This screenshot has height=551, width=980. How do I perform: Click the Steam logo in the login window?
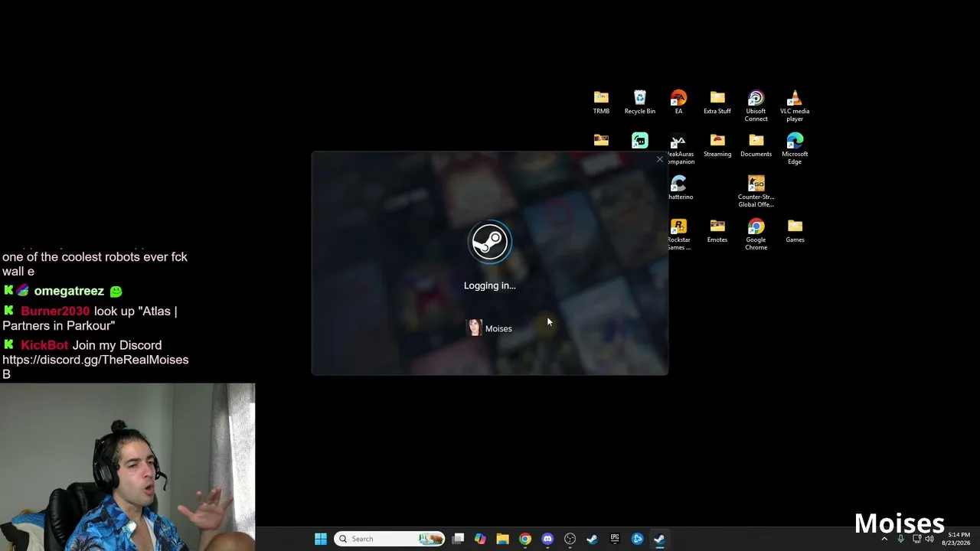[x=490, y=243]
